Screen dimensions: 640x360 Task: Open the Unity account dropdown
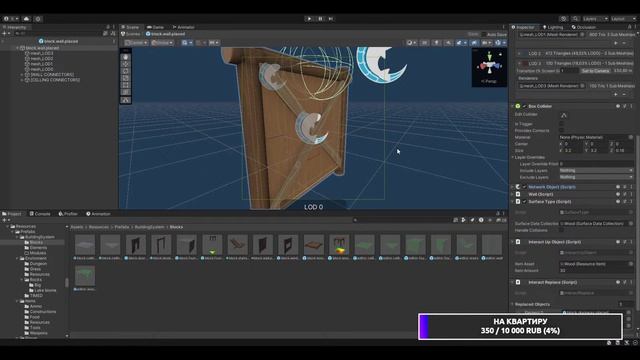(x=10, y=19)
